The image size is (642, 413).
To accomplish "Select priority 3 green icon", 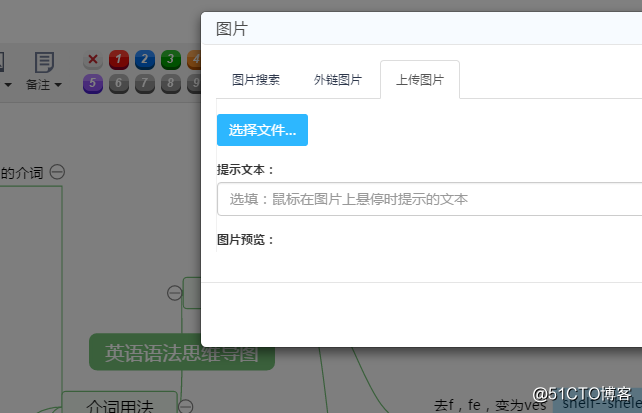I will tap(171, 60).
